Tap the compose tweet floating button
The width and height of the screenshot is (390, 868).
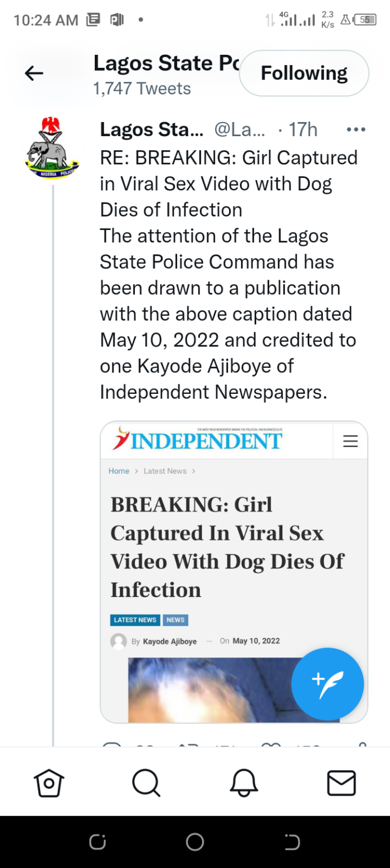coord(328,684)
